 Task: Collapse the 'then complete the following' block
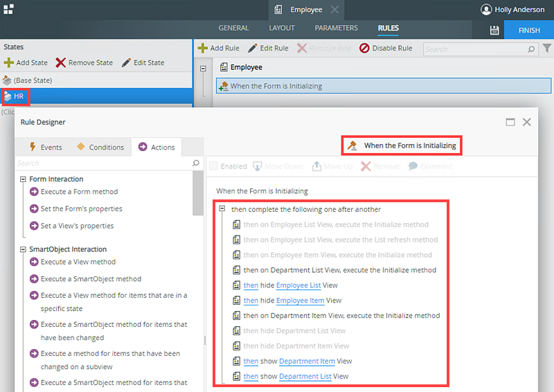point(222,209)
